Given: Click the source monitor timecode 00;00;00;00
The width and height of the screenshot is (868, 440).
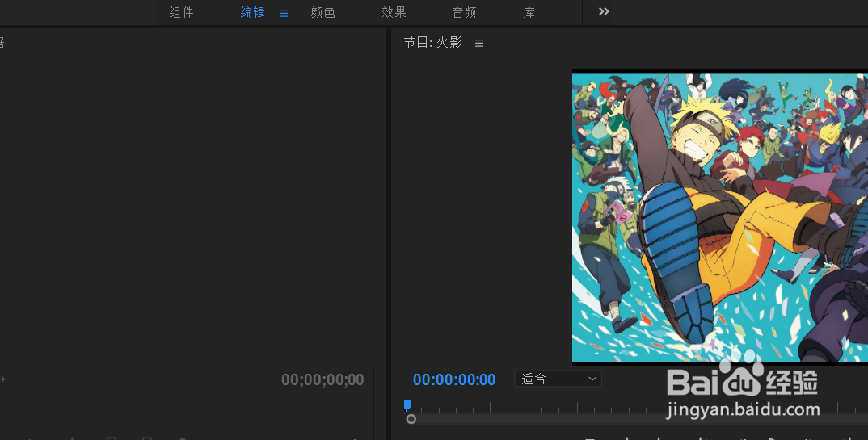Looking at the screenshot, I should point(322,379).
